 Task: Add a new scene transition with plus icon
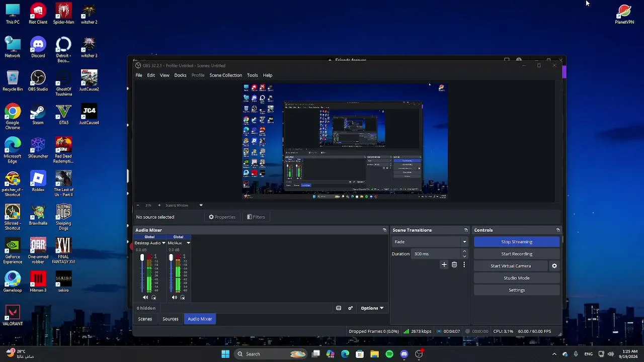(x=444, y=264)
